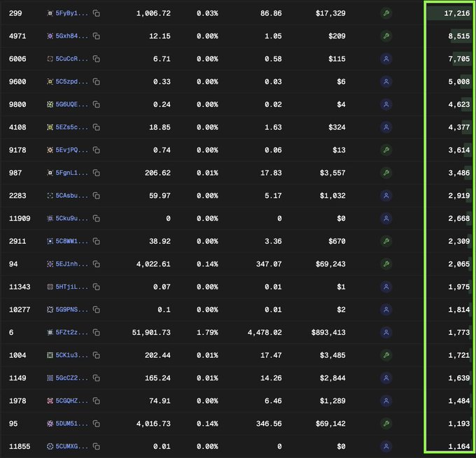Copy the 5EJ1nh... address
476x458 pixels.
pyautogui.click(x=96, y=264)
